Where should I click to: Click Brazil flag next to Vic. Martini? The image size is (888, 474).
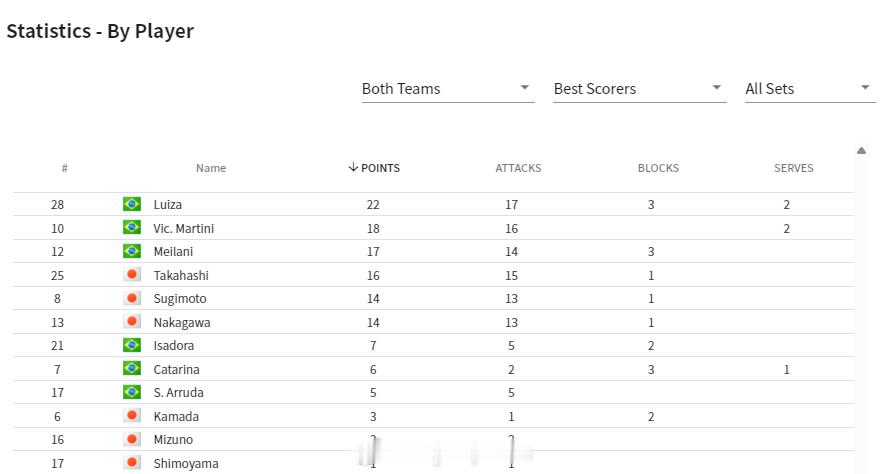click(132, 228)
